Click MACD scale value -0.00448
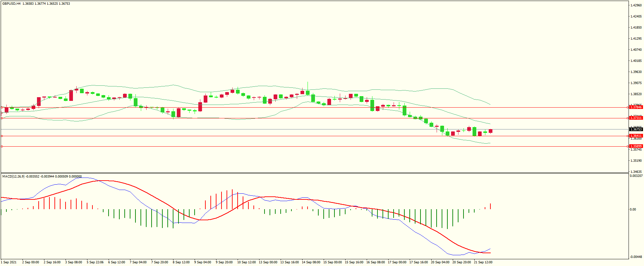The height and width of the screenshot is (266, 644). point(636,257)
